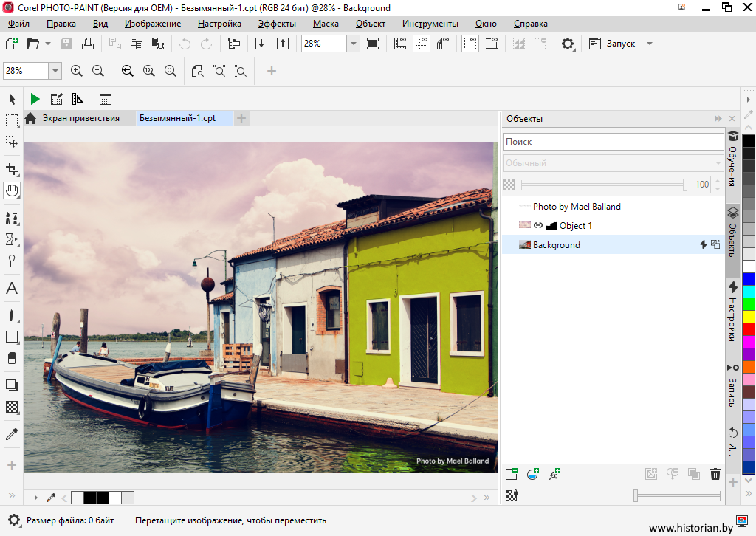Viewport: 756px width, 536px height.
Task: Select the Crop tool
Action: pos(12,169)
